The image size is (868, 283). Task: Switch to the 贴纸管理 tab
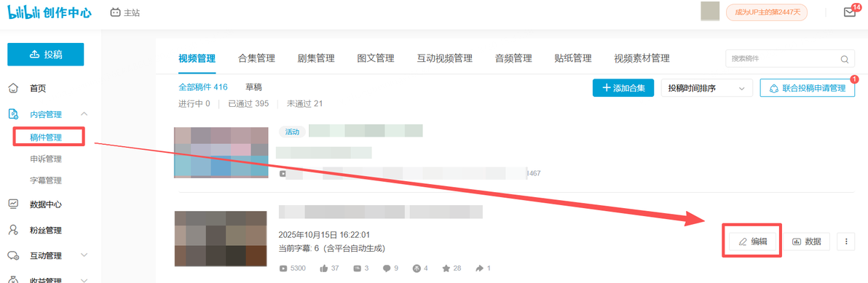(x=573, y=59)
